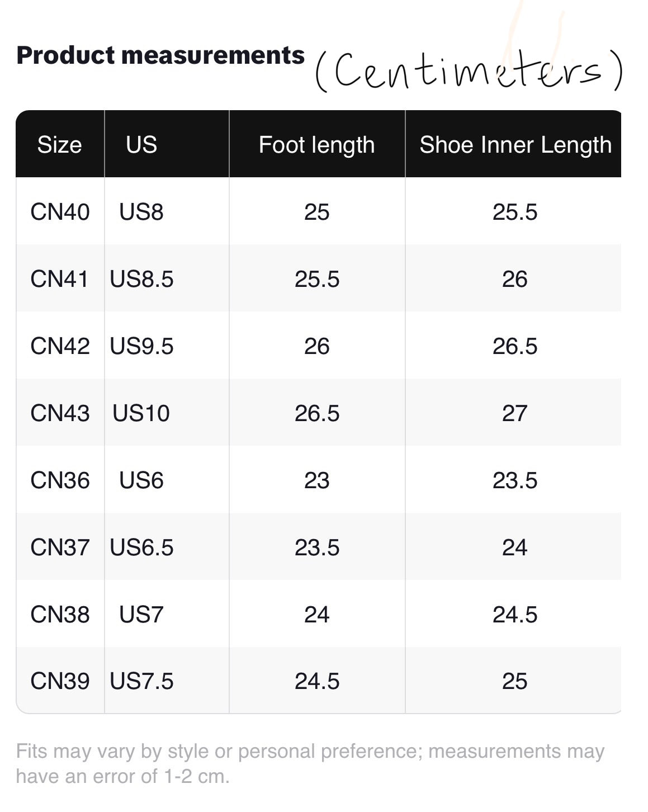Click the US6.5 cell
This screenshot has height=812, width=648.
coord(141,547)
